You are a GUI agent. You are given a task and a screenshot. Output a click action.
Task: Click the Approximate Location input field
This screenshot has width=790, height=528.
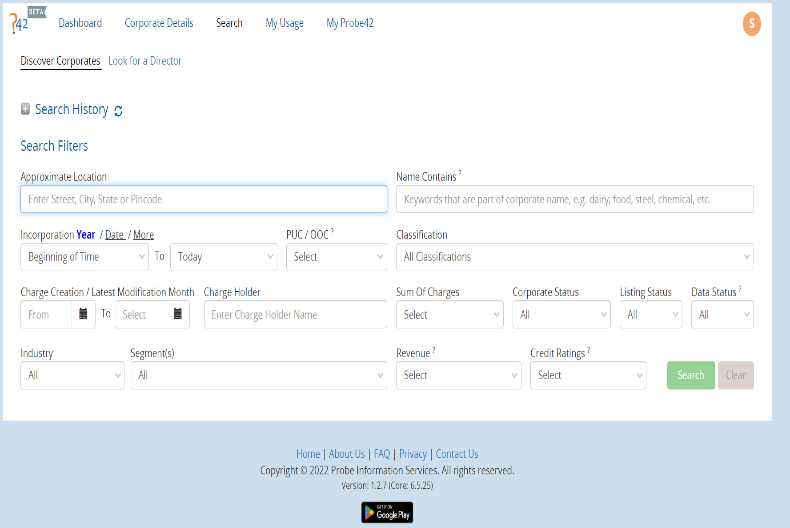click(x=203, y=199)
